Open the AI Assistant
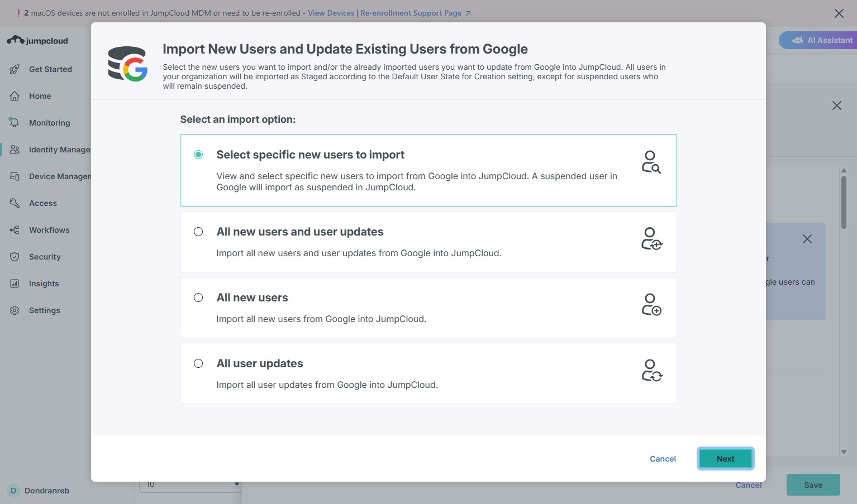857x504 pixels. click(818, 40)
